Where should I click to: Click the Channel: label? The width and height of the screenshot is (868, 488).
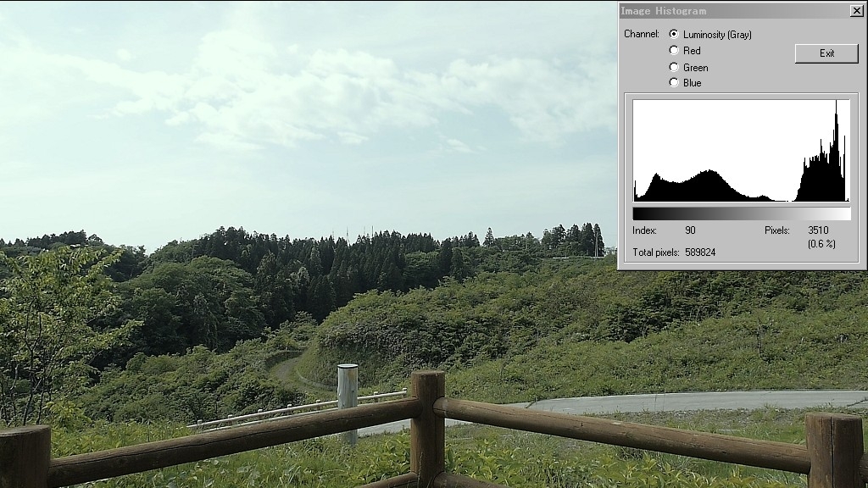click(642, 34)
